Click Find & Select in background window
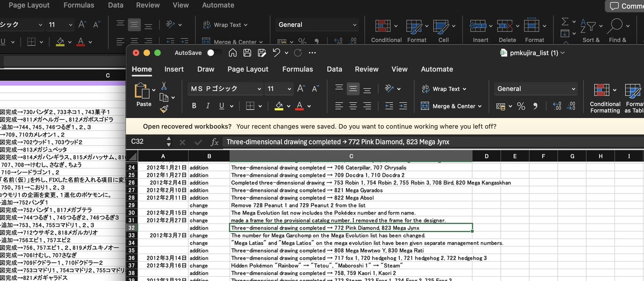The height and width of the screenshot is (281, 644). click(x=617, y=30)
